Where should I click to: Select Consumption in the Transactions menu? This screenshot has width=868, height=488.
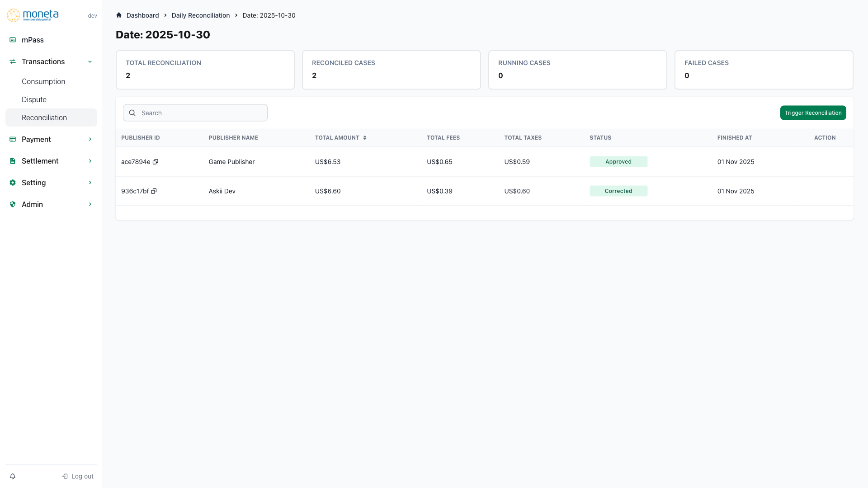tap(43, 81)
